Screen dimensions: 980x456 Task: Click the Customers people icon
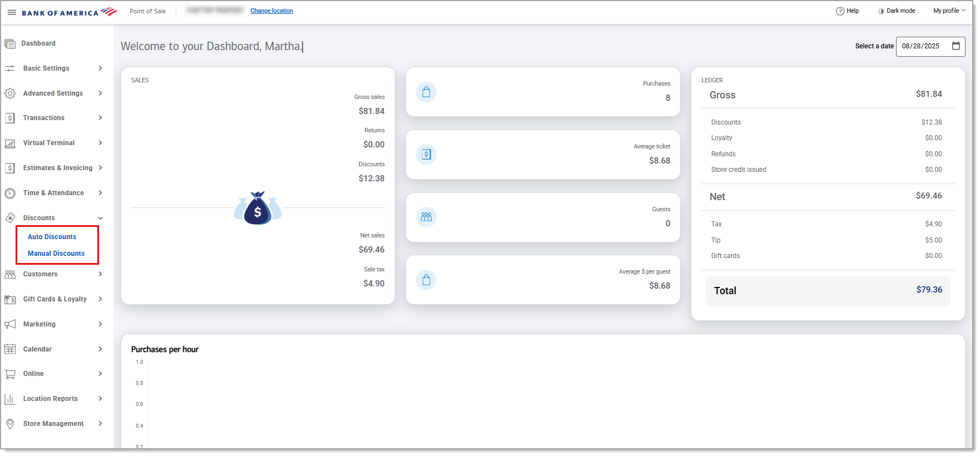(10, 274)
